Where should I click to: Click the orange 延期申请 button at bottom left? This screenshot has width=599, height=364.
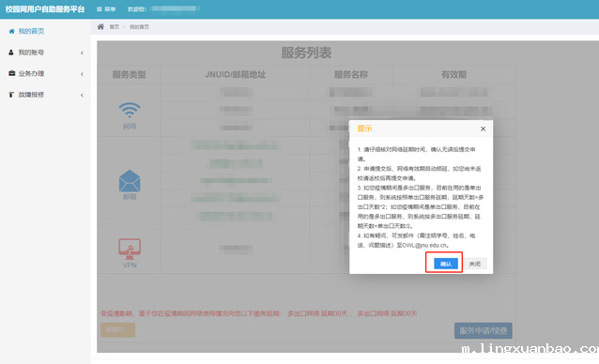(117, 329)
